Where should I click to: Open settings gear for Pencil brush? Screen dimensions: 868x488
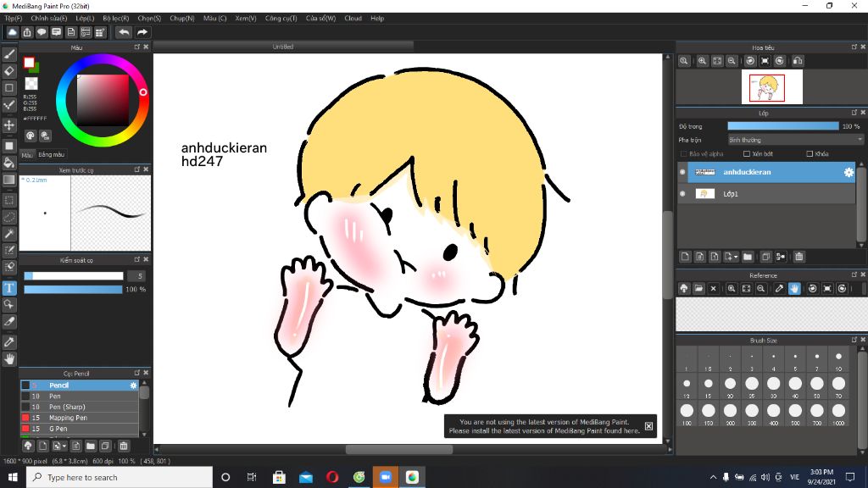point(133,385)
